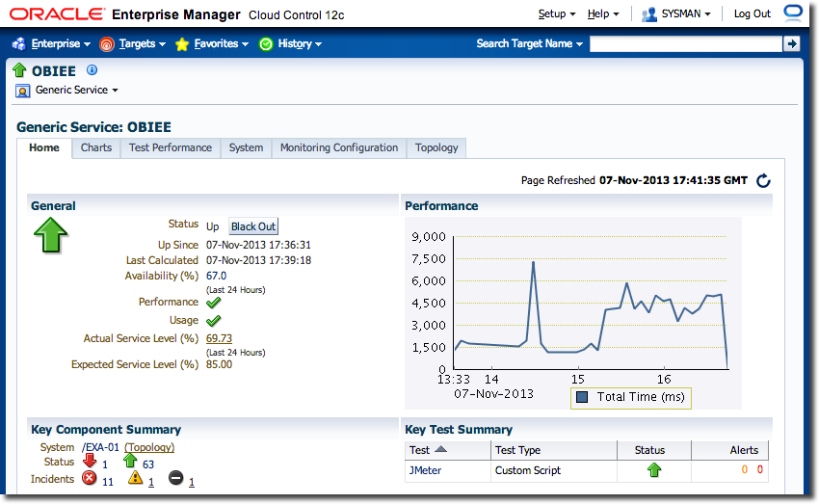Click the red down status arrow

point(90,463)
